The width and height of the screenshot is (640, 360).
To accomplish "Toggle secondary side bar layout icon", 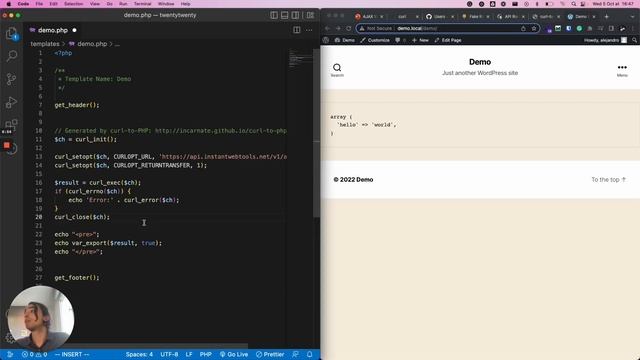I will click(295, 15).
